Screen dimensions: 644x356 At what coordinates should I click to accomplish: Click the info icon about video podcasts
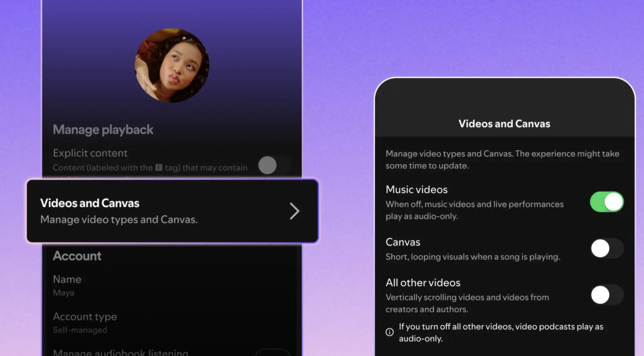click(390, 332)
